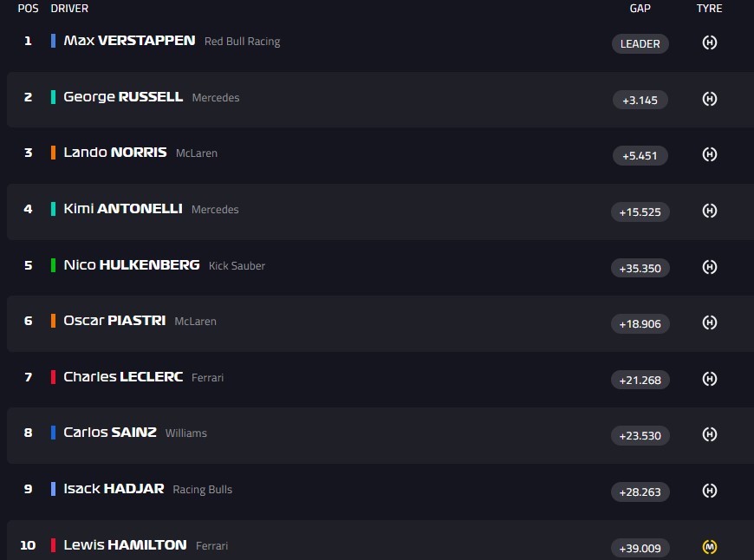Select the Isack Hadjar row
Viewport: 754px width, 560px height.
(x=347, y=490)
